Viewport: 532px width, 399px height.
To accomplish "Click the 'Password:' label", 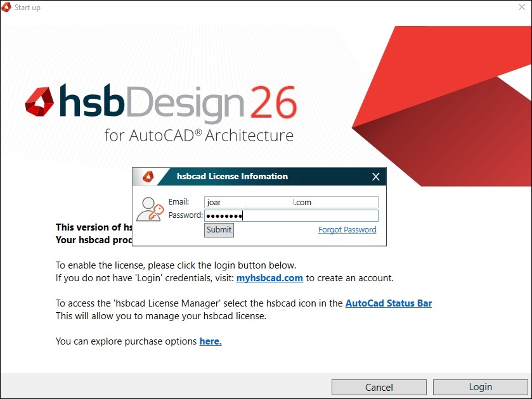I will [186, 215].
